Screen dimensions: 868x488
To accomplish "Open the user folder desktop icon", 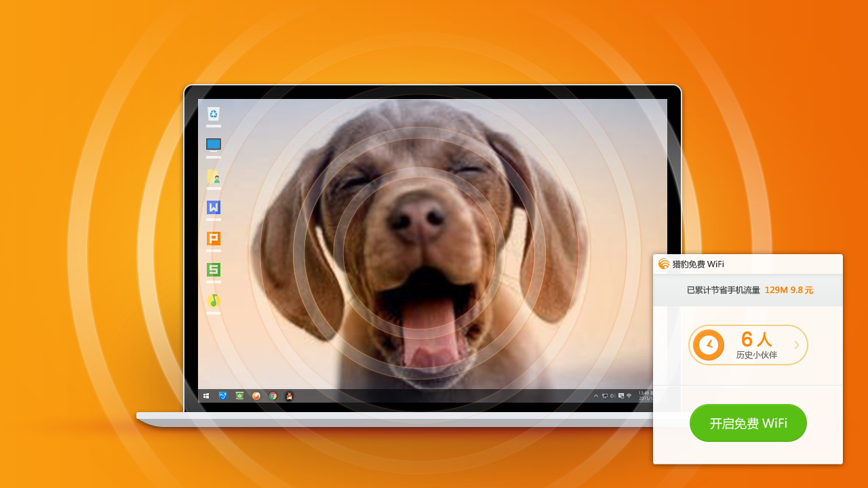I will (x=214, y=177).
